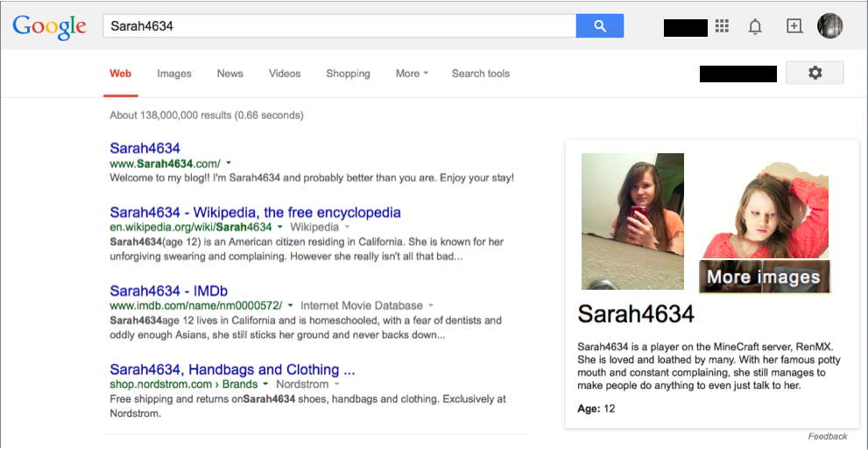
Task: Click the More images thumbnail
Action: pyautogui.click(x=764, y=277)
